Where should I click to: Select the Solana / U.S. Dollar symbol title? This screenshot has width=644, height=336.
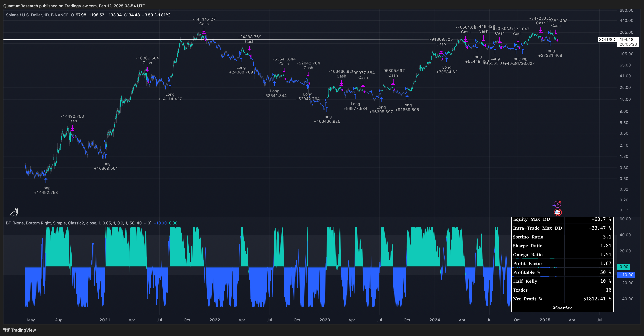pyautogui.click(x=37, y=15)
